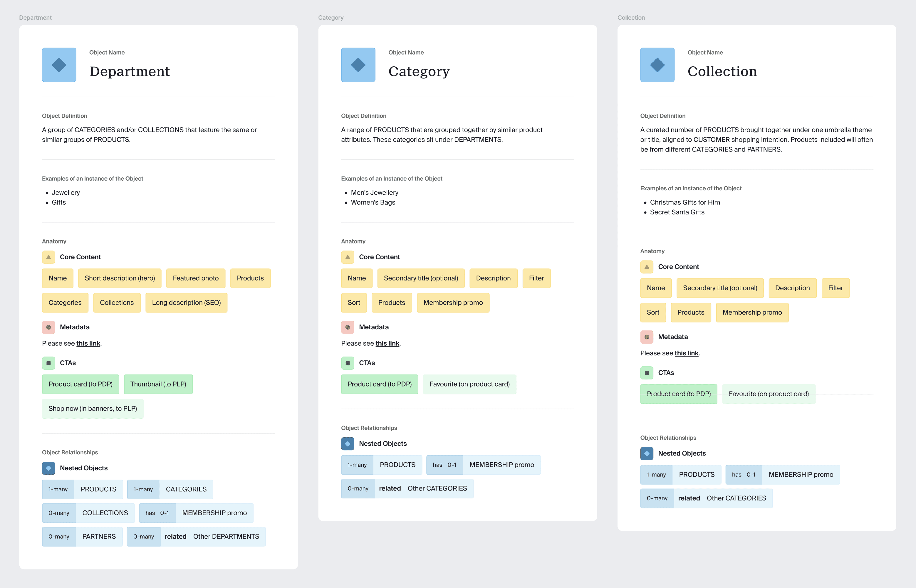
Task: Click the Core Content triangle icon in Collection
Action: pyautogui.click(x=646, y=267)
